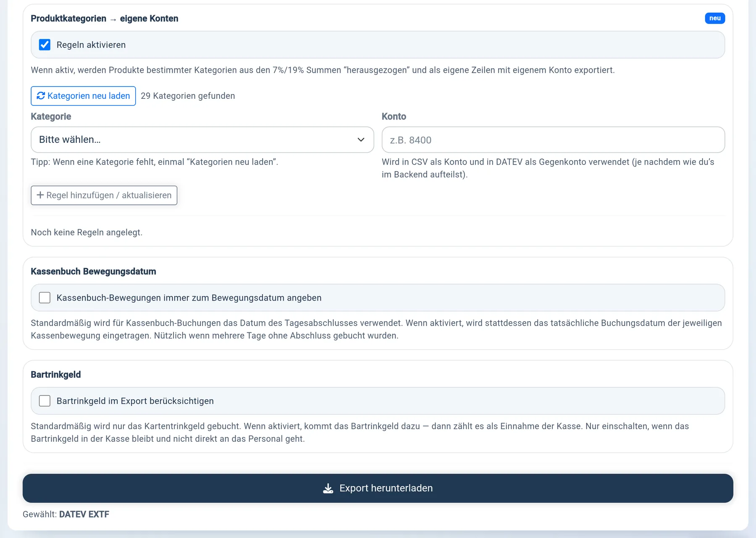Screen dimensions: 756x538
Task: Click the refresh icon in Kategorien neu laden
Action: pyautogui.click(x=41, y=96)
